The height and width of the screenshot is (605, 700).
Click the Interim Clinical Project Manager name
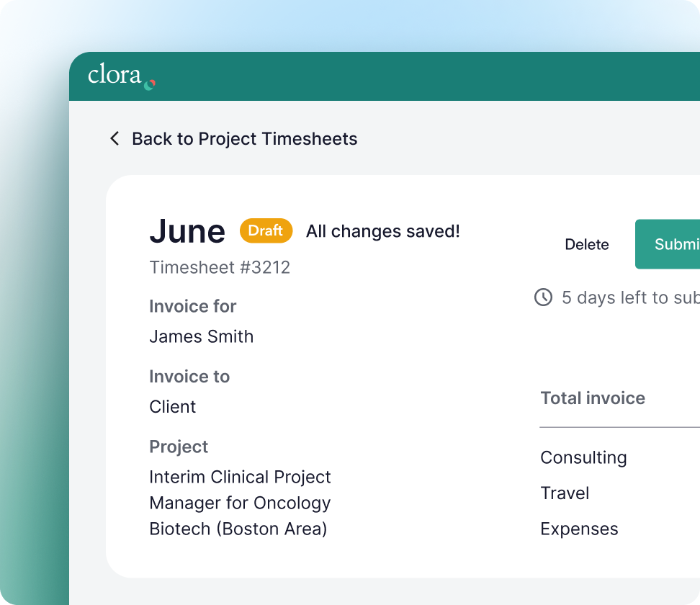240,503
